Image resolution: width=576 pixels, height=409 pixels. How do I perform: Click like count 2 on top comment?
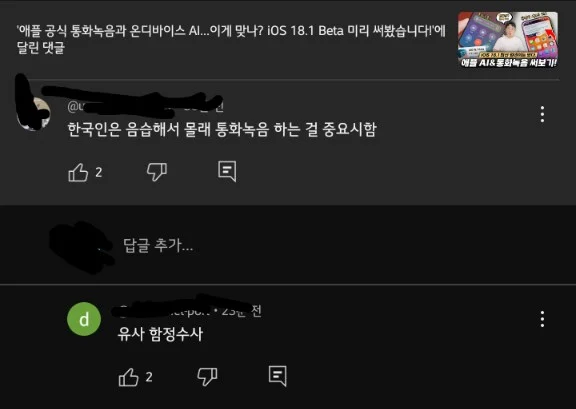99,172
